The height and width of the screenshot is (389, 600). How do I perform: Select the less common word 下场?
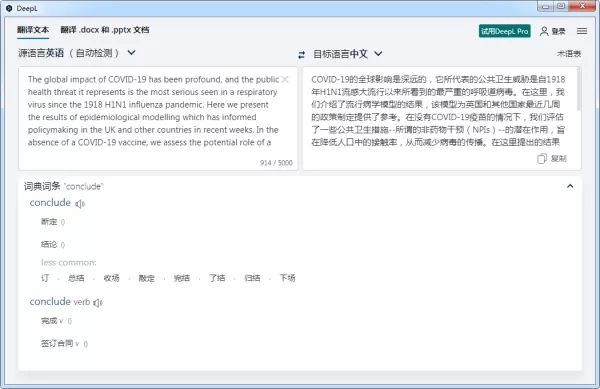(287, 278)
